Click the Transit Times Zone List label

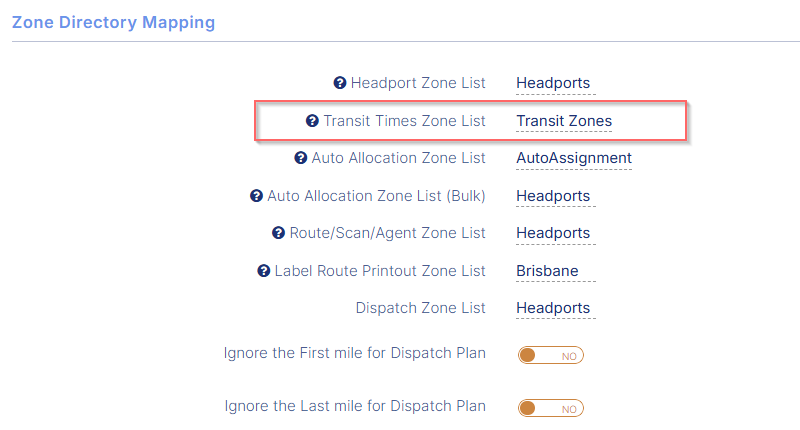pos(404,121)
